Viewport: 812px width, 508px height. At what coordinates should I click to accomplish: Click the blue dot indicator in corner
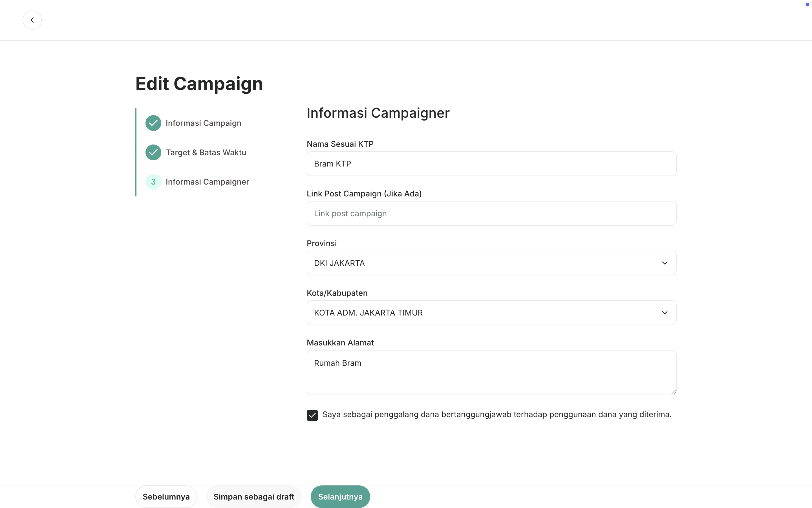point(807,4)
